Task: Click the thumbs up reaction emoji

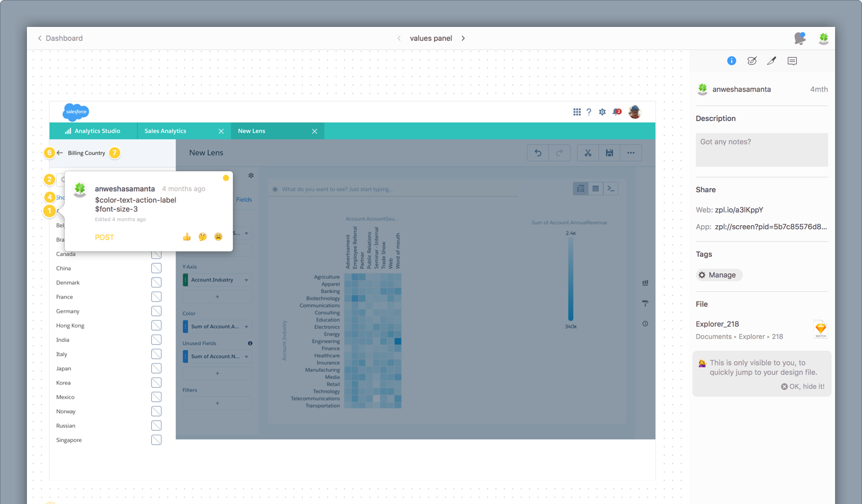Action: pos(187,237)
